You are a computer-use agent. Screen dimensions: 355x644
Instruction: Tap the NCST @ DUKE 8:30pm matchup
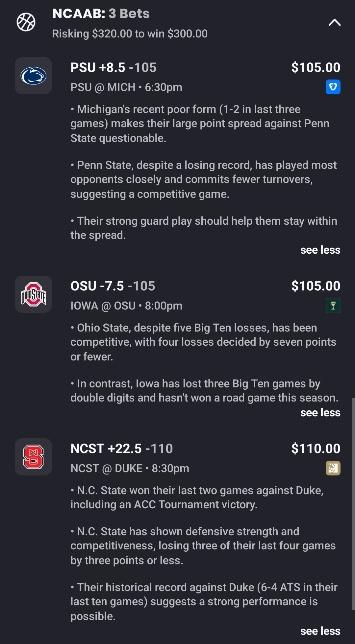130,469
